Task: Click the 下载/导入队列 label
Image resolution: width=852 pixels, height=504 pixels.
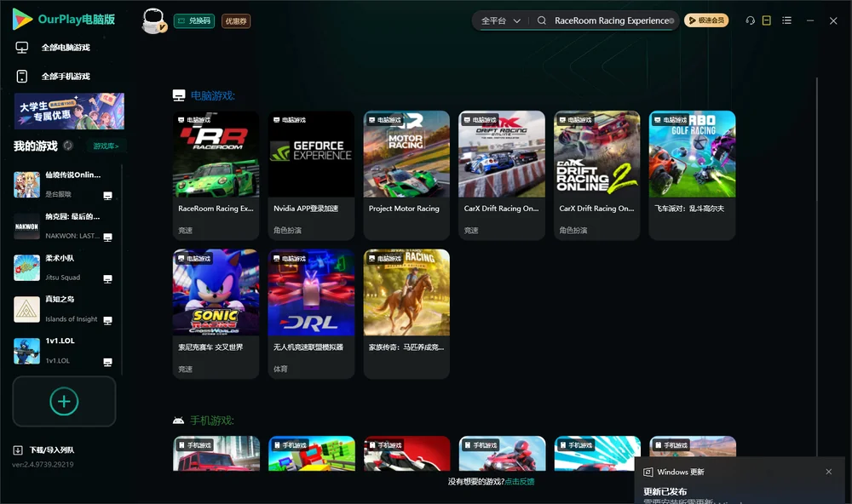Action: click(52, 450)
